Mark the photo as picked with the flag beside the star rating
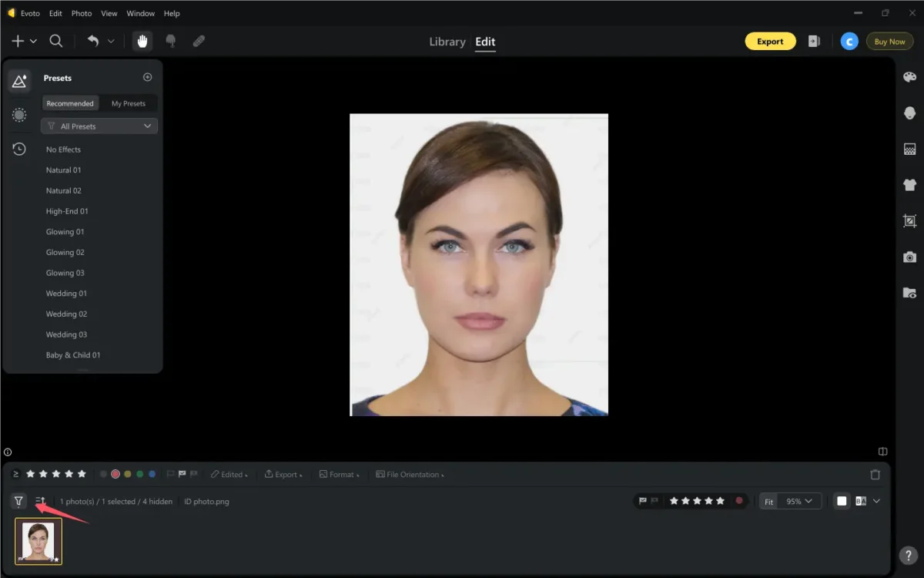The image size is (924, 578). pos(643,501)
